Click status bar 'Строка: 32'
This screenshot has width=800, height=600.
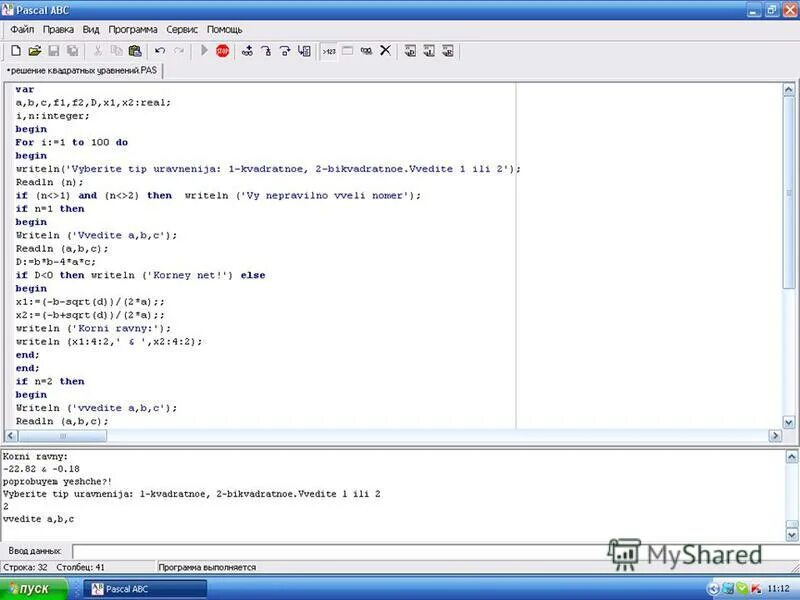(x=25, y=567)
